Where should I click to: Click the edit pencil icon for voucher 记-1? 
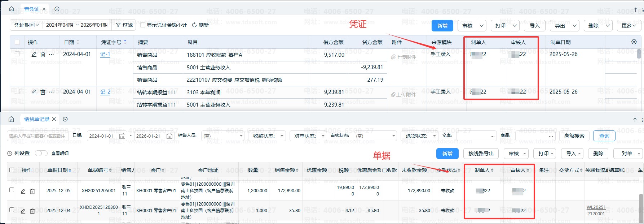pos(34,55)
